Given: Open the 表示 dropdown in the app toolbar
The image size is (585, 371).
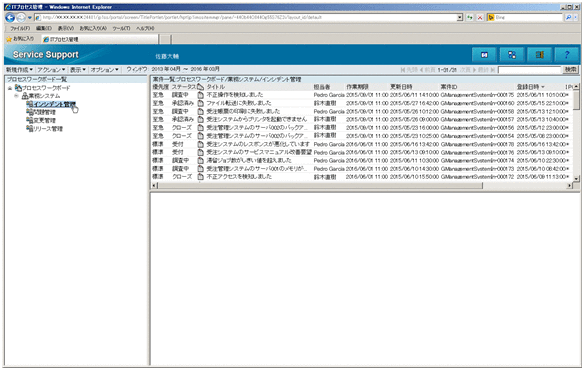Looking at the screenshot, I should (78, 69).
